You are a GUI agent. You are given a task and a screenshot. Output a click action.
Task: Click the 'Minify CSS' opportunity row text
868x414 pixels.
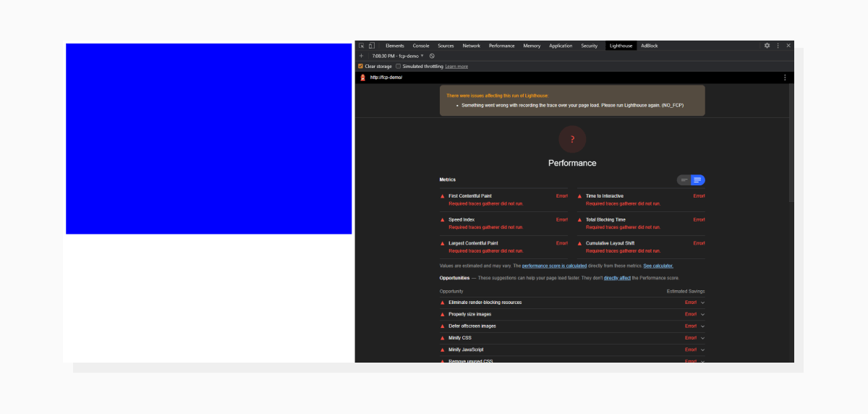pos(460,338)
